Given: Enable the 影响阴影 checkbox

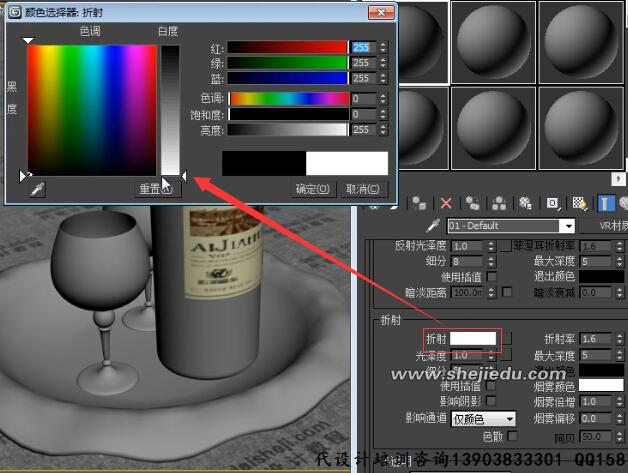Looking at the screenshot, I should [492, 401].
